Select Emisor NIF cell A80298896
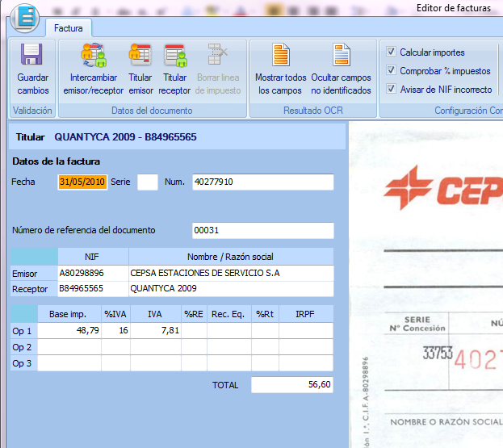Viewport: 503px width, 448px height. click(93, 273)
